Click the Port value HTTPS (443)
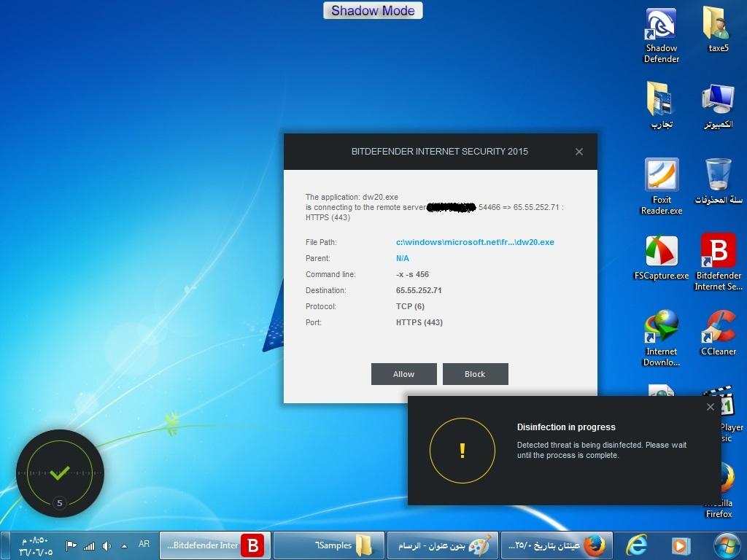 point(419,322)
